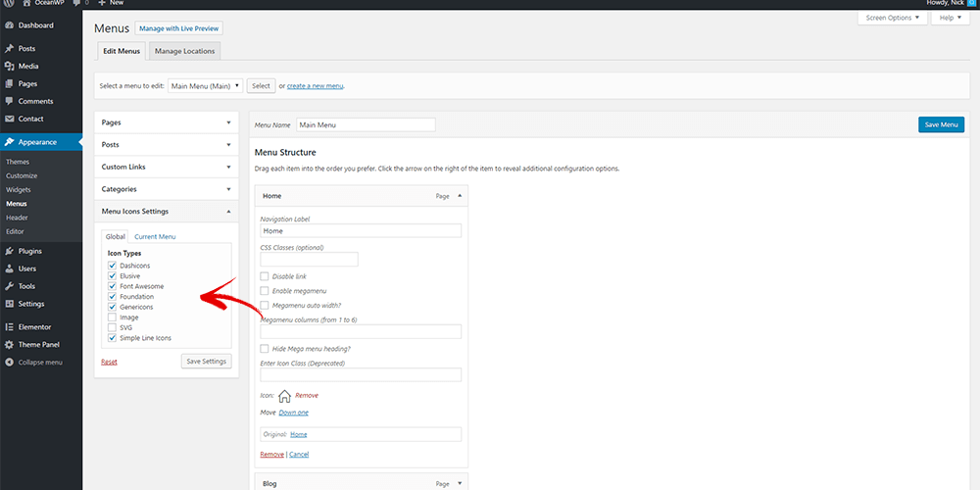Click the Media icon in sidebar
This screenshot has width=980, height=490.
pos(9,66)
